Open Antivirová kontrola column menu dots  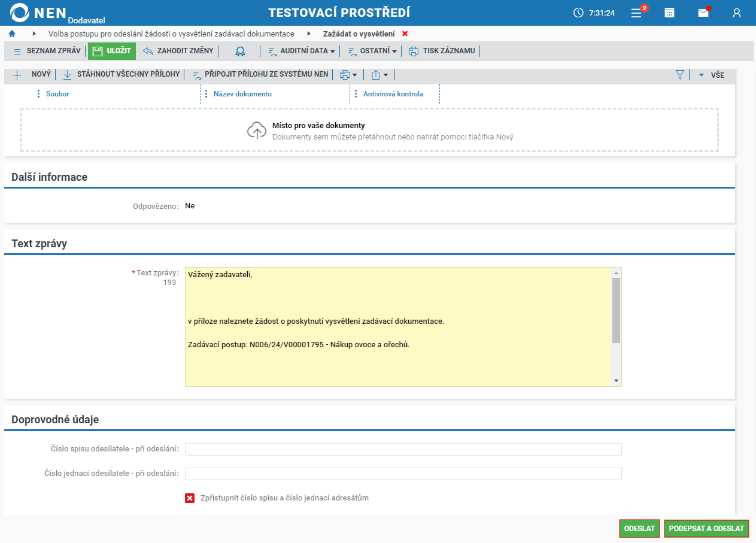(356, 94)
